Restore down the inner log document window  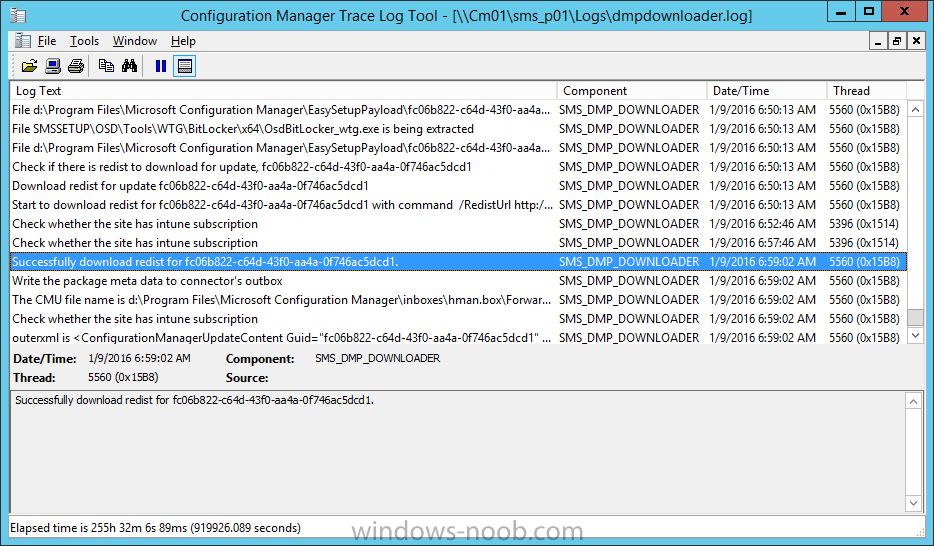coord(896,41)
